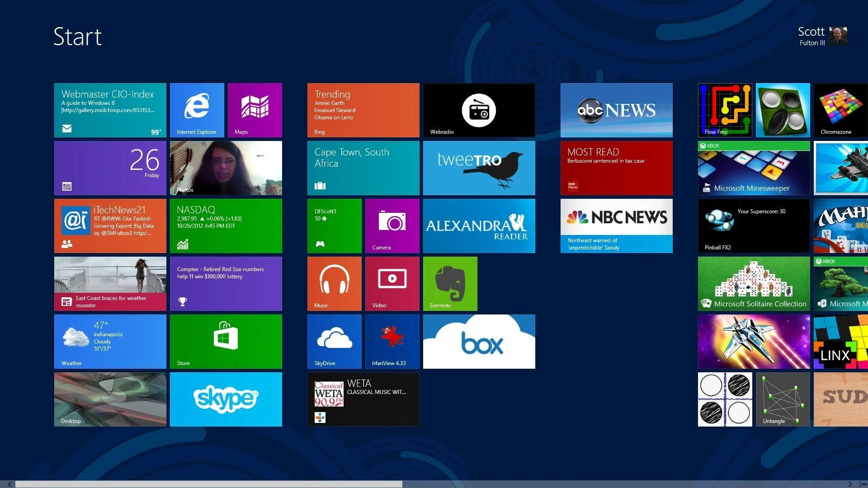Open the Photos live tile

[226, 168]
